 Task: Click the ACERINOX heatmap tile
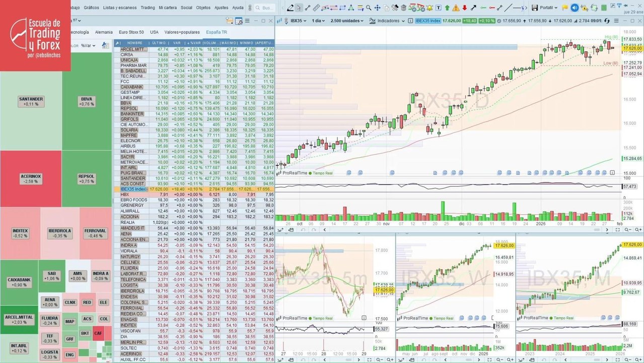tap(31, 178)
